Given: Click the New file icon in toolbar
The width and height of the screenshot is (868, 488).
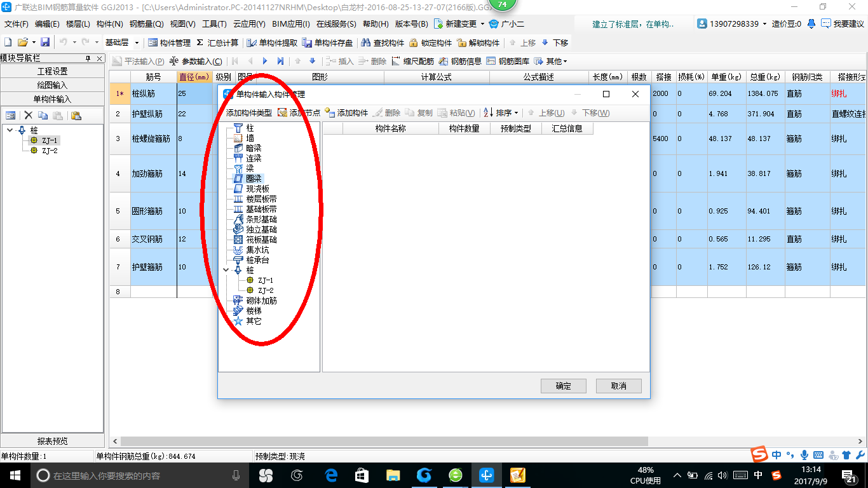Looking at the screenshot, I should (x=8, y=43).
